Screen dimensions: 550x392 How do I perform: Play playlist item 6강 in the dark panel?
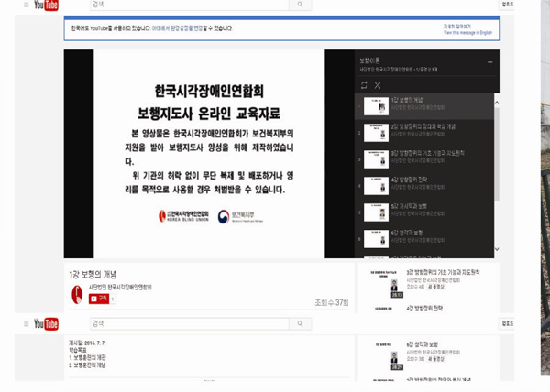pos(424,239)
